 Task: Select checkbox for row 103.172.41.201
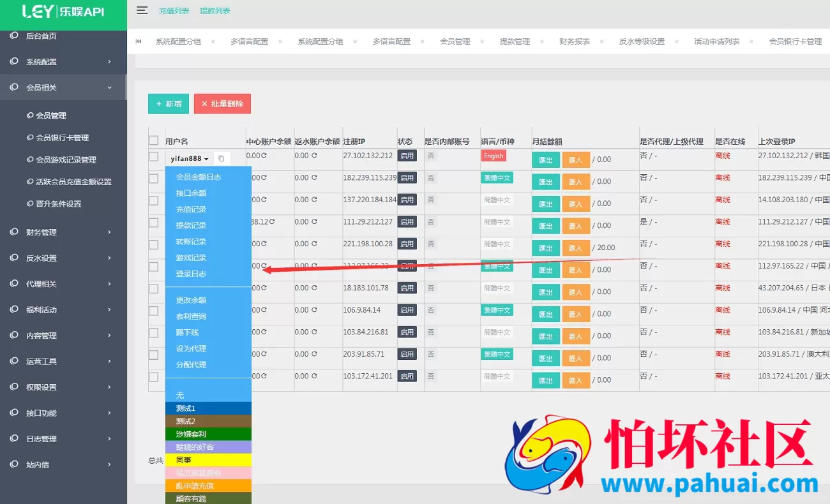pyautogui.click(x=153, y=376)
